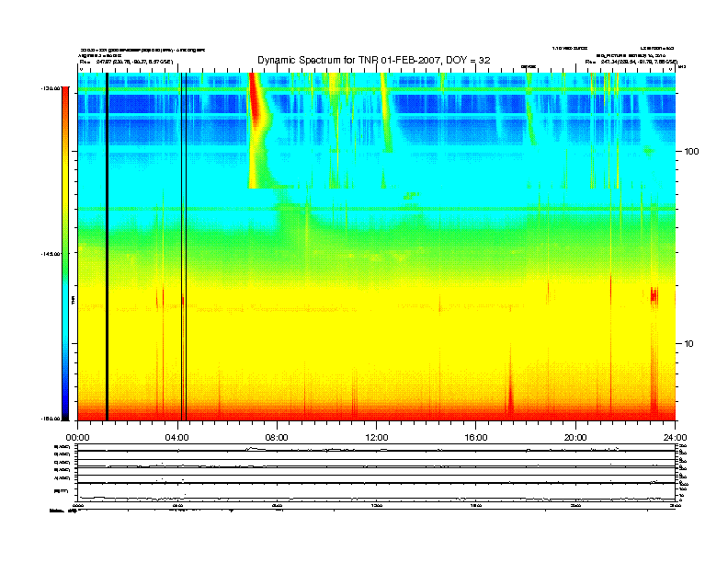
Task: Click the vertical rainbow intensity color bar
Action: 65,253
